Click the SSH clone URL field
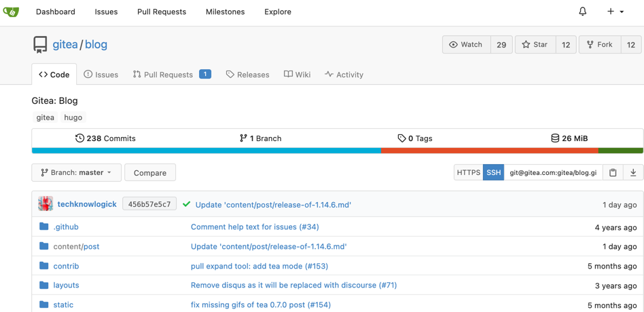The height and width of the screenshot is (312, 644). (553, 173)
